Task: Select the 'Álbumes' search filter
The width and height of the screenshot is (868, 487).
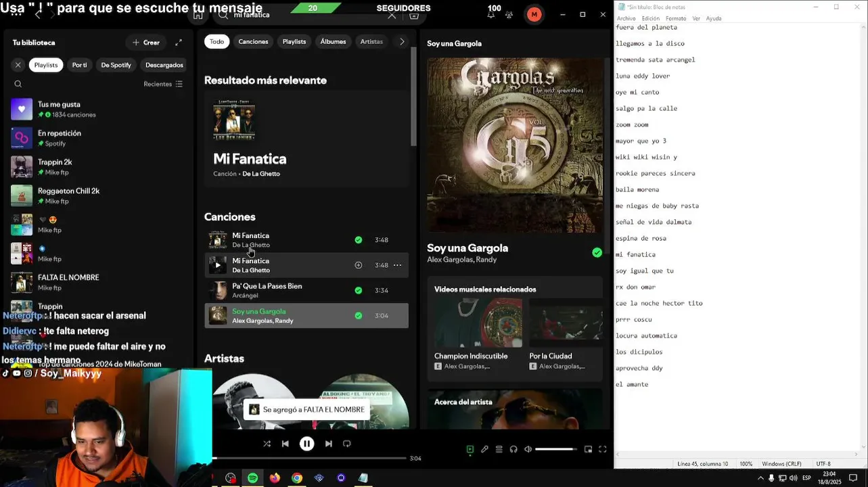Action: point(333,41)
